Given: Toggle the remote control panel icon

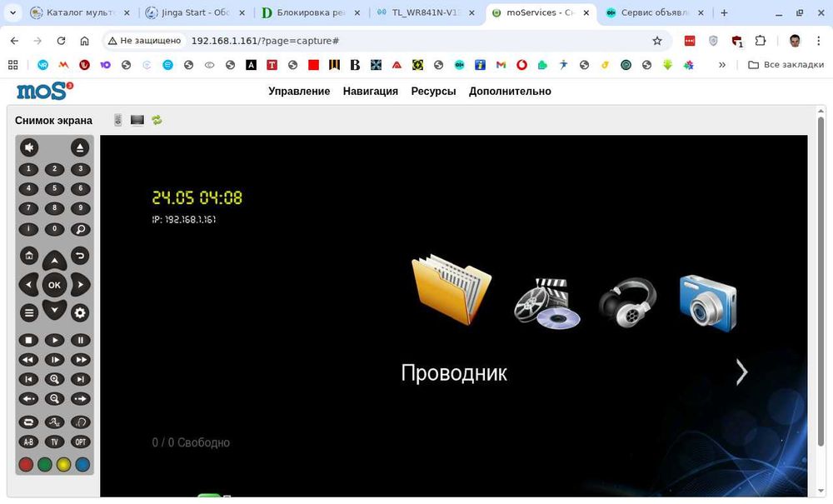Looking at the screenshot, I should (x=118, y=121).
